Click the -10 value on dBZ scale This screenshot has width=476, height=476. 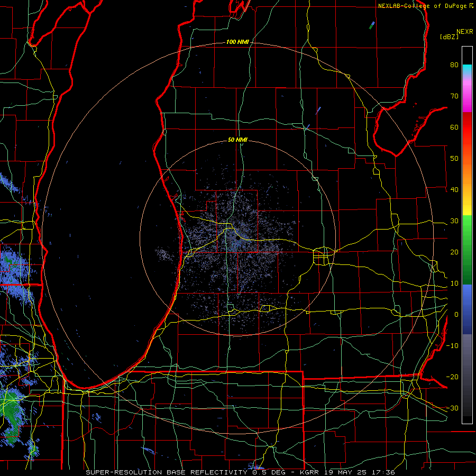click(452, 346)
